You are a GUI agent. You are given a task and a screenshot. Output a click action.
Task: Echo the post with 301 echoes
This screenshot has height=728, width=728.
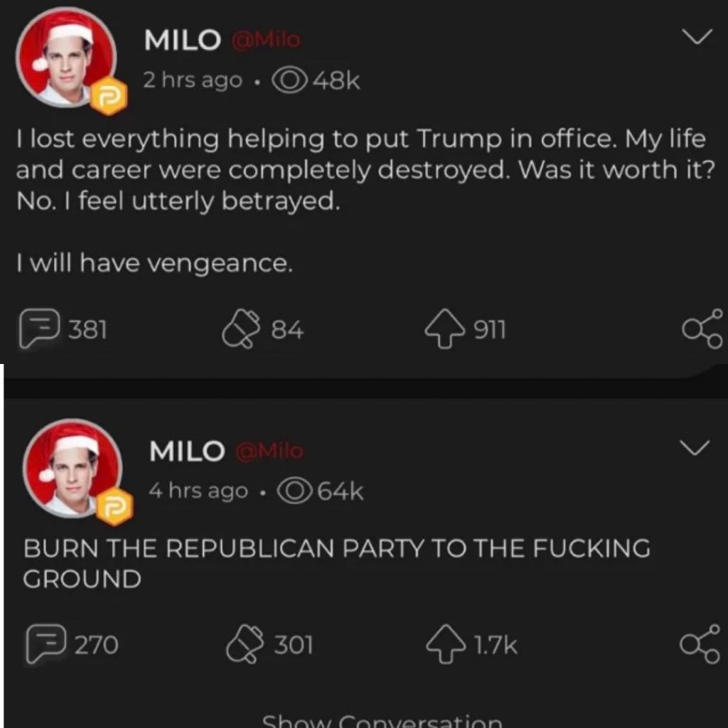pyautogui.click(x=245, y=644)
